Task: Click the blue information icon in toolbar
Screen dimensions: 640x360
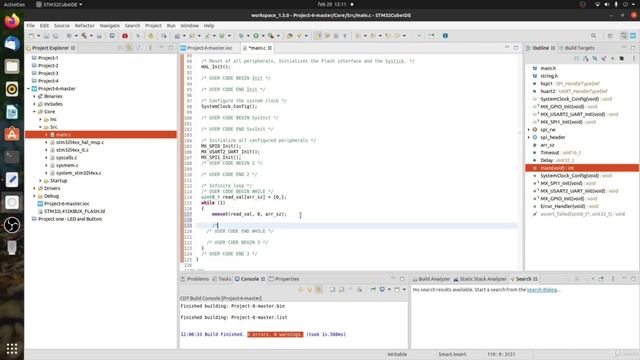Action: tap(445, 36)
